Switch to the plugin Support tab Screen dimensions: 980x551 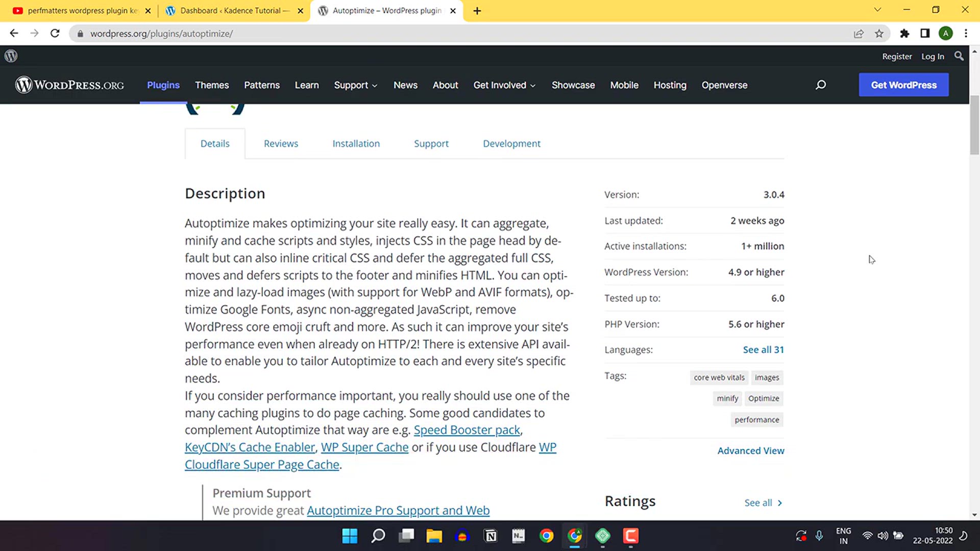pyautogui.click(x=431, y=144)
